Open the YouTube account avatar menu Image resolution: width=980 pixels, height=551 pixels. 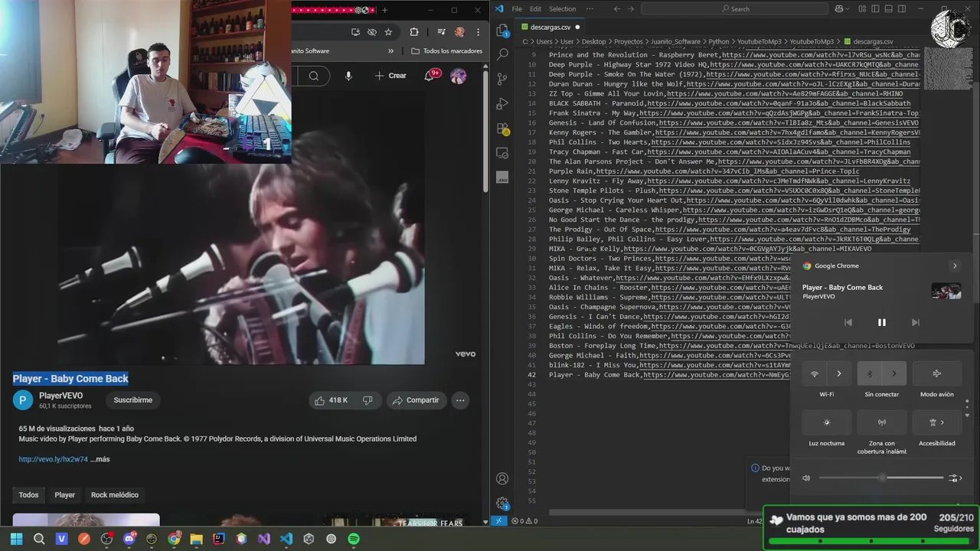coord(458,76)
